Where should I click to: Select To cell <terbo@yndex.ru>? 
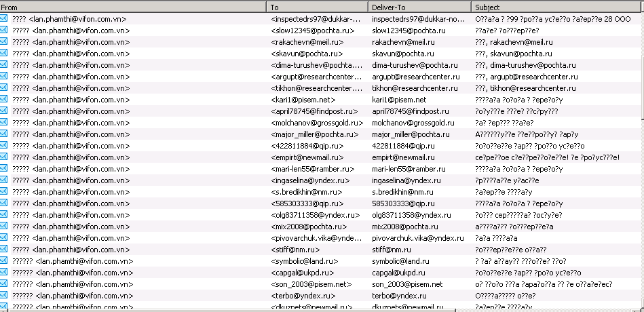[x=303, y=295]
